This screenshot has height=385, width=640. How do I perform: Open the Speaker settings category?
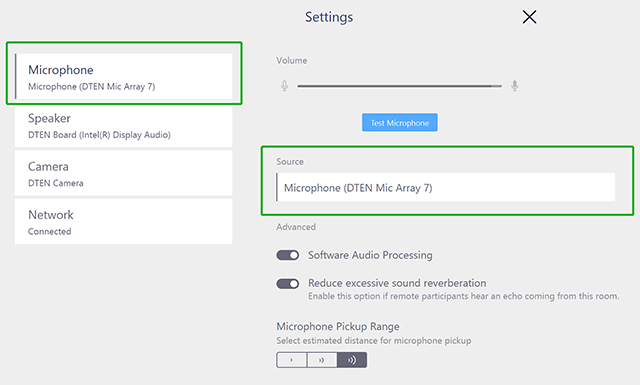coord(124,126)
